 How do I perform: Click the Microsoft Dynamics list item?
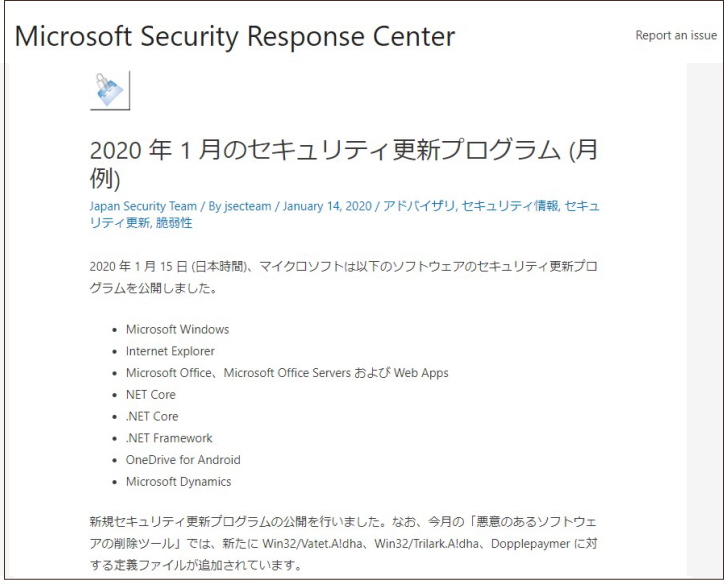pyautogui.click(x=178, y=482)
